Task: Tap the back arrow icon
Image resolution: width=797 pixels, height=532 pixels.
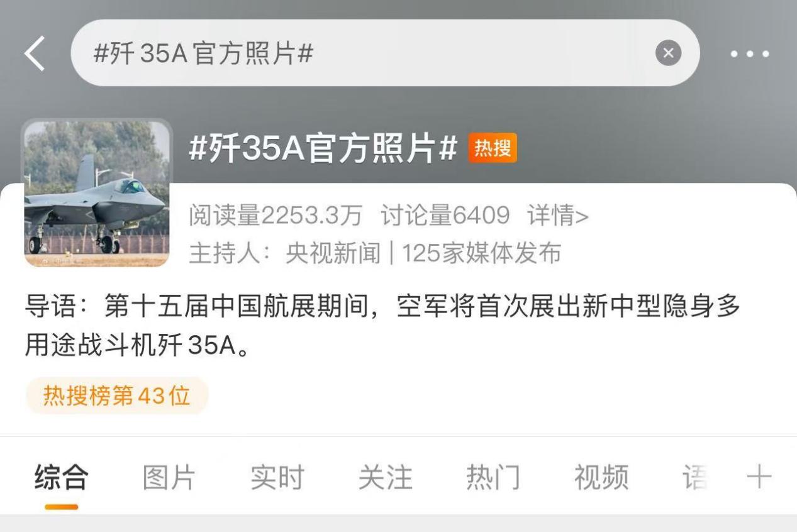Action: (35, 53)
